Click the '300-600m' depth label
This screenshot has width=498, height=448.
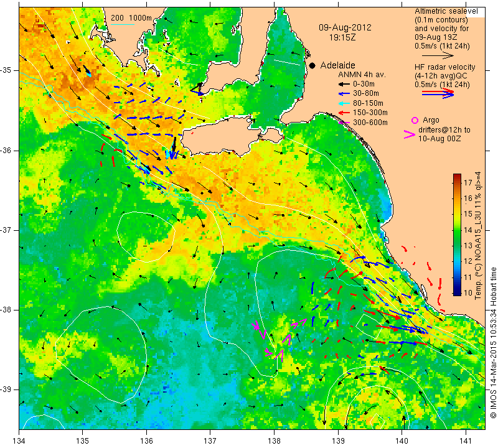tap(370, 123)
